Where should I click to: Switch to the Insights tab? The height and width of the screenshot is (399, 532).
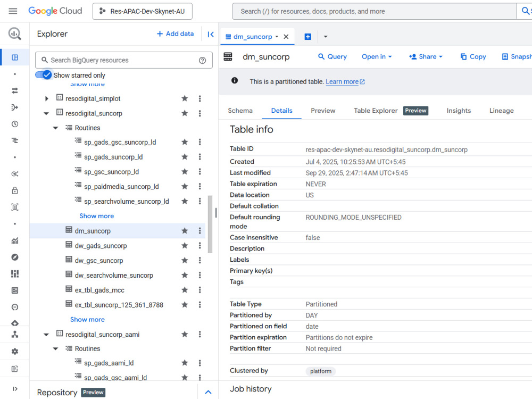(x=459, y=111)
